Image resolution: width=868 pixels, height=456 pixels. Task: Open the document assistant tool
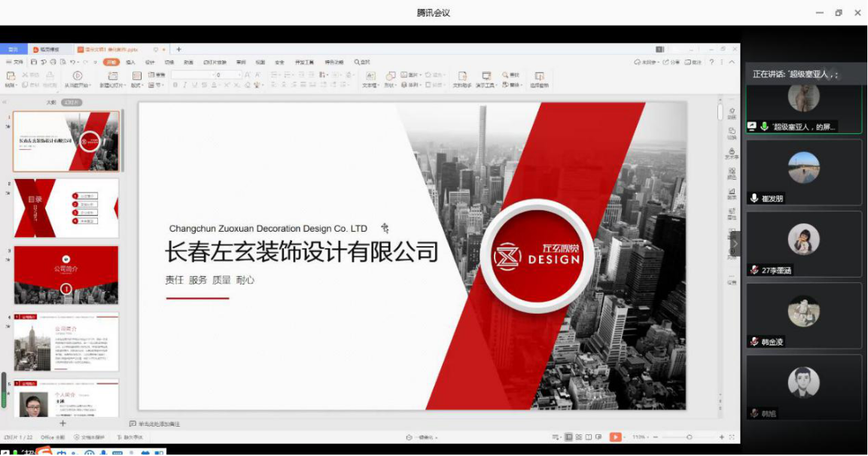coord(462,76)
